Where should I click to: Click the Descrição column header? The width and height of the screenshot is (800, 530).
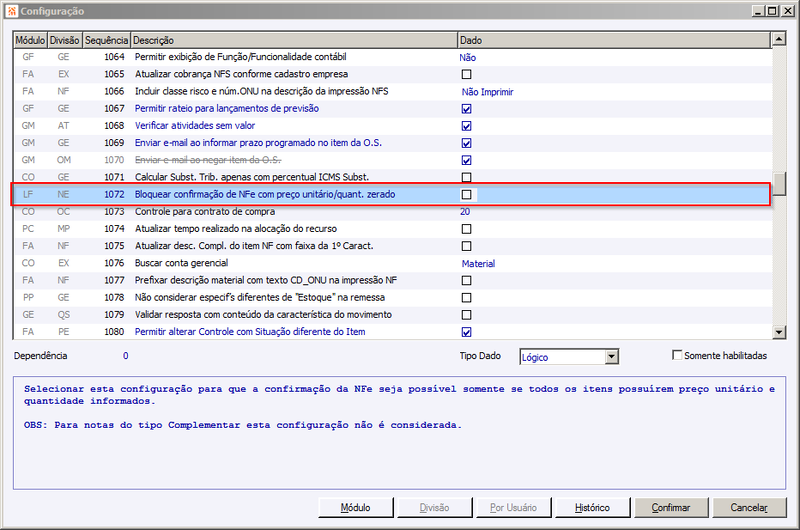tap(294, 40)
